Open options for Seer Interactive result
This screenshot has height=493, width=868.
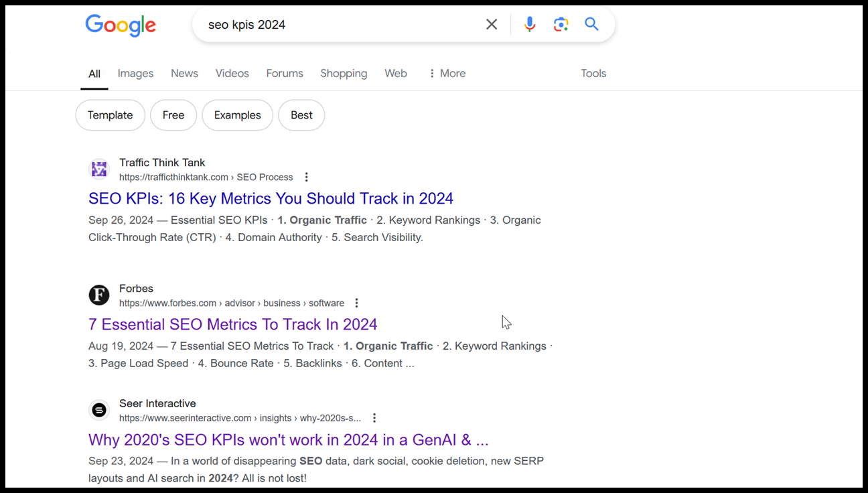[x=374, y=418]
